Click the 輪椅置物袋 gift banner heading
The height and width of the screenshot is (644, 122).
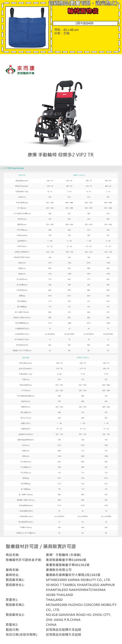click(x=83, y=11)
